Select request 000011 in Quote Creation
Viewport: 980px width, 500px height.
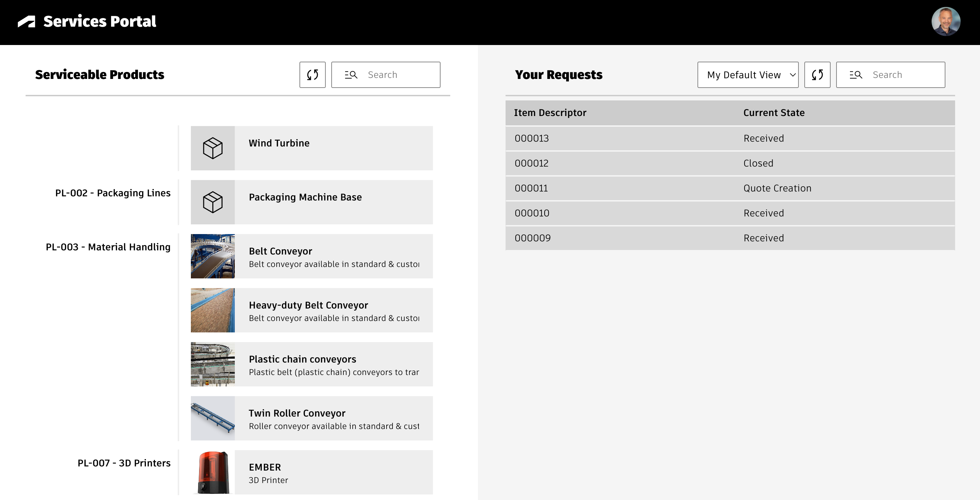pyautogui.click(x=730, y=188)
